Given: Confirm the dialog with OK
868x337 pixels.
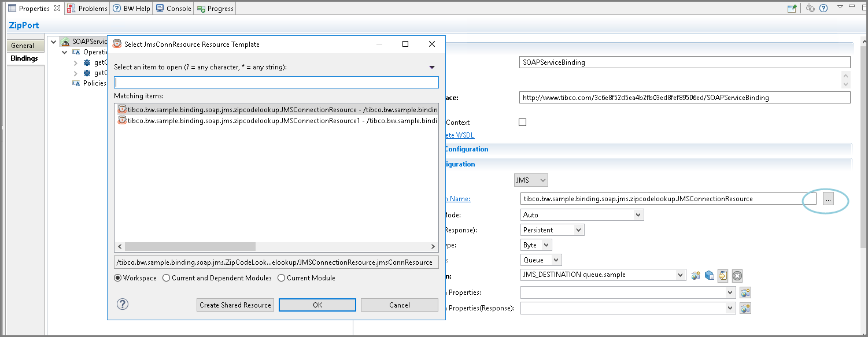Looking at the screenshot, I should click(x=317, y=305).
